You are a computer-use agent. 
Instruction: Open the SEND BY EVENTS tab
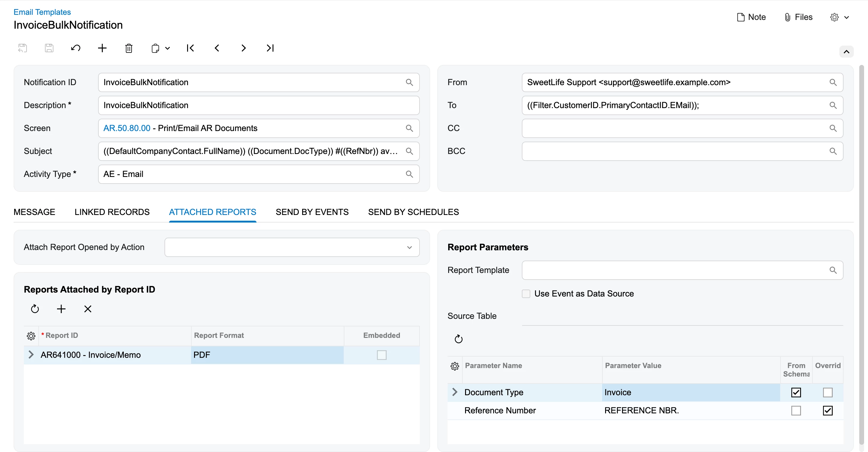312,212
